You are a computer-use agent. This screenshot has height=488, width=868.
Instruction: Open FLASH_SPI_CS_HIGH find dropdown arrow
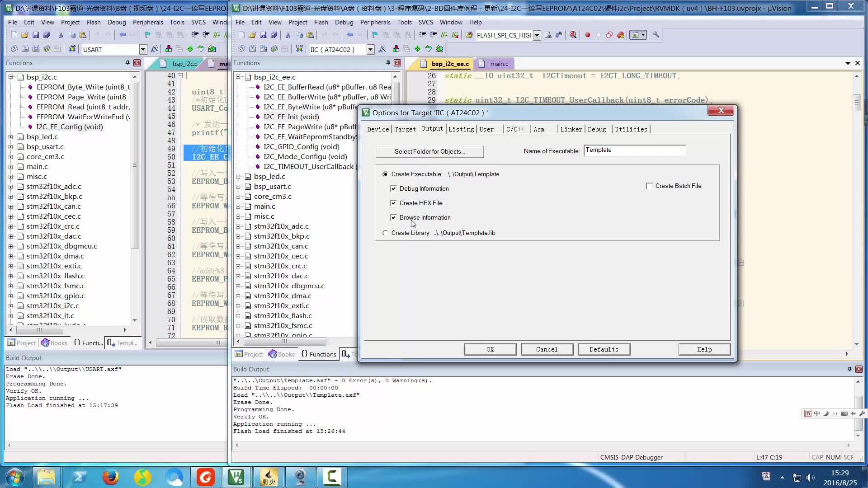coord(537,35)
